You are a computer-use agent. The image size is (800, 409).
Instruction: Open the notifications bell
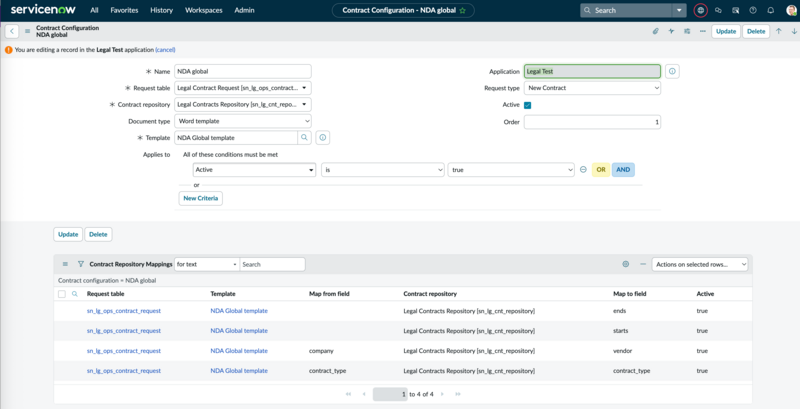770,10
